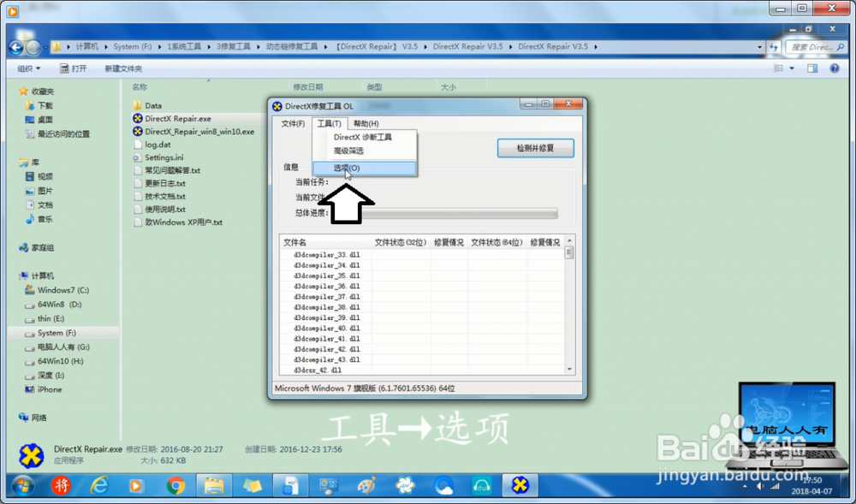
Task: Open the Paint icon in taskbar
Action: (x=367, y=485)
